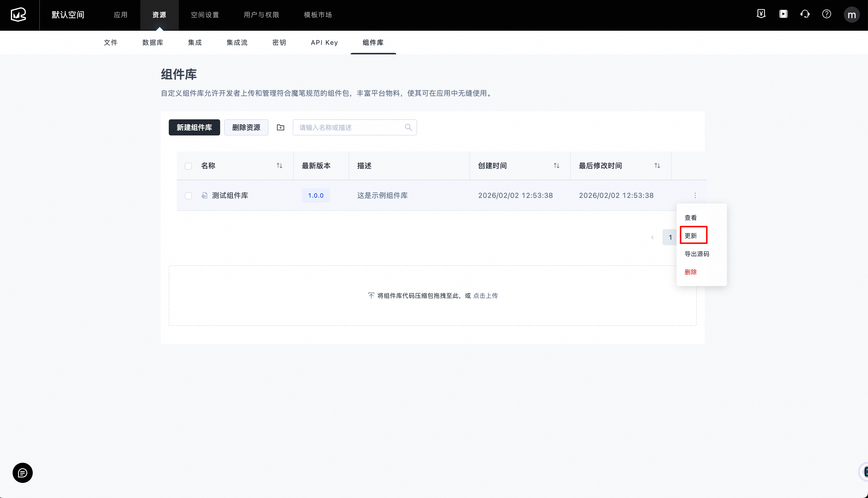868x498 pixels.
Task: Sort by 最后修改时间 column
Action: (x=657, y=166)
